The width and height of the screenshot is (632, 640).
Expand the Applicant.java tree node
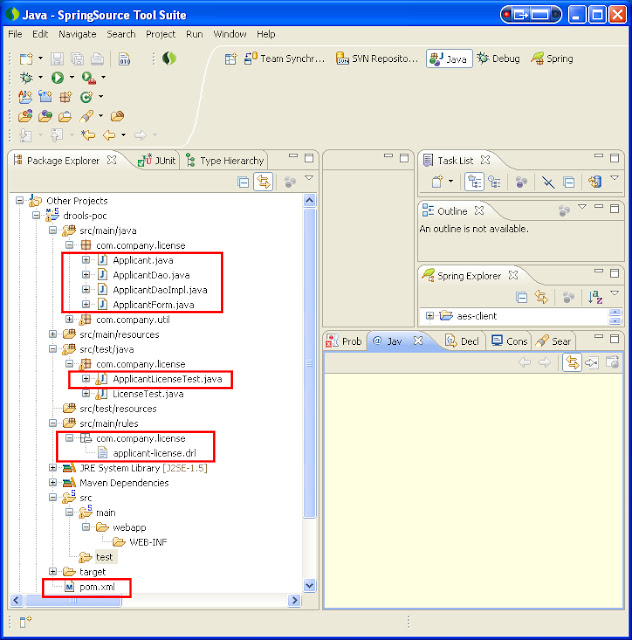(x=86, y=260)
